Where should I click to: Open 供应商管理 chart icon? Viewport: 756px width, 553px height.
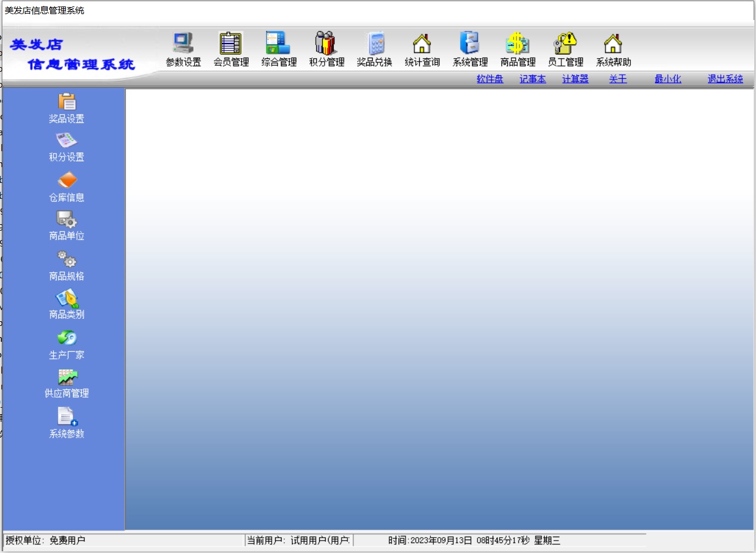pyautogui.click(x=67, y=377)
